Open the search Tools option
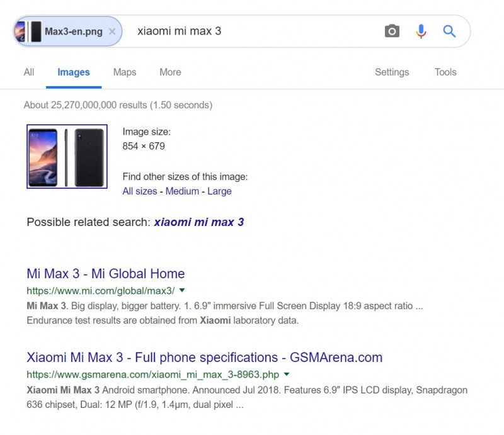This screenshot has height=435, width=504. 445,72
